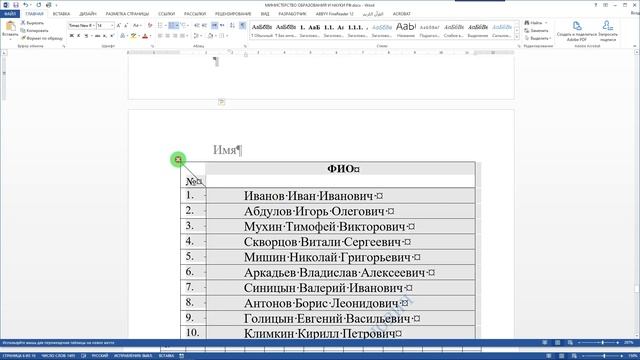
Task: Open line and paragraph spacing options
Action: pos(197,36)
